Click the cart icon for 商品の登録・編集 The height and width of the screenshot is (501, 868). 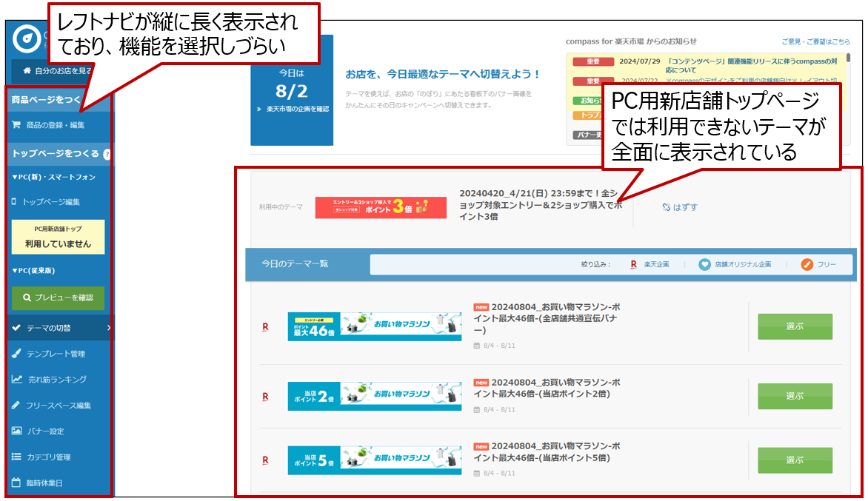(x=16, y=125)
